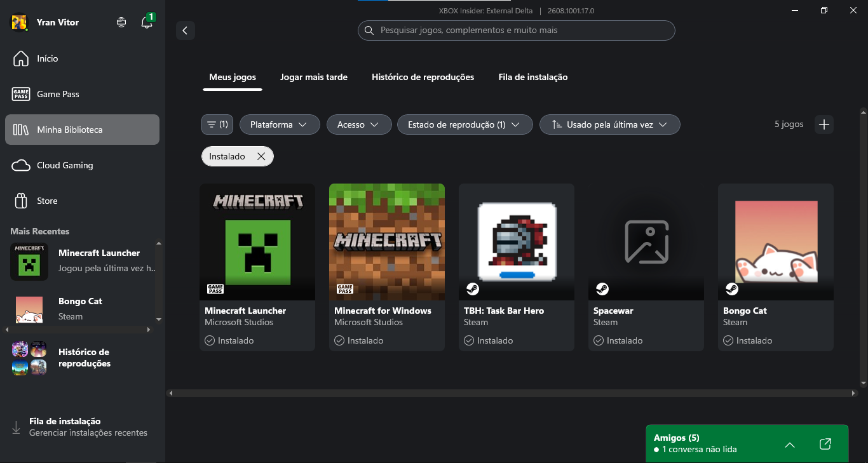The width and height of the screenshot is (868, 463).
Task: Click the "5 jogos" count label
Action: (x=789, y=124)
